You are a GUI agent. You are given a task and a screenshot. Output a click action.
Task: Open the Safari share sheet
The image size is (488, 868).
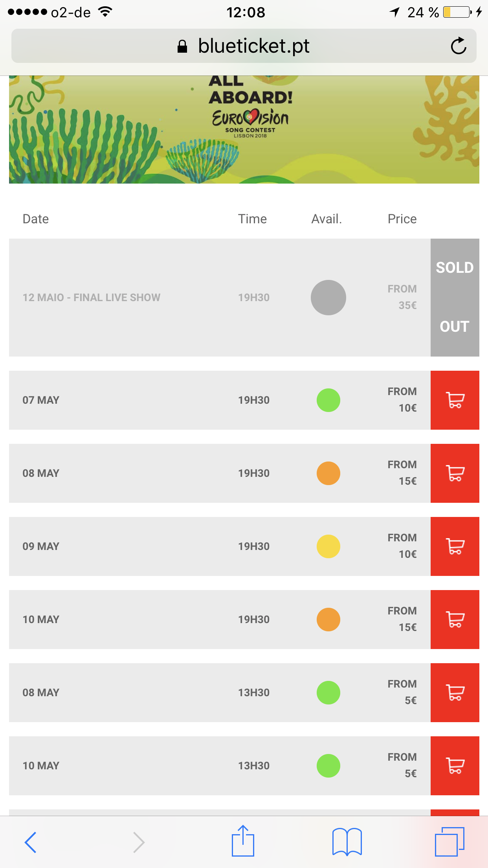point(243,842)
